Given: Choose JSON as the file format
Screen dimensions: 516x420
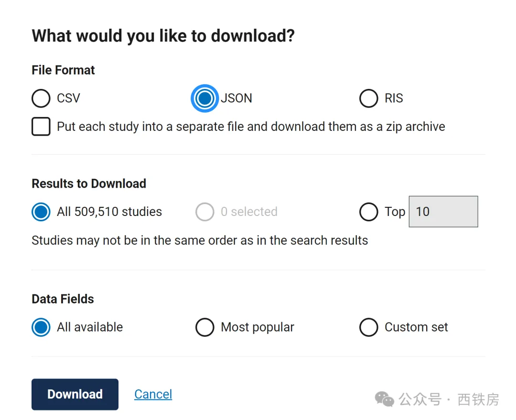Looking at the screenshot, I should coord(204,98).
